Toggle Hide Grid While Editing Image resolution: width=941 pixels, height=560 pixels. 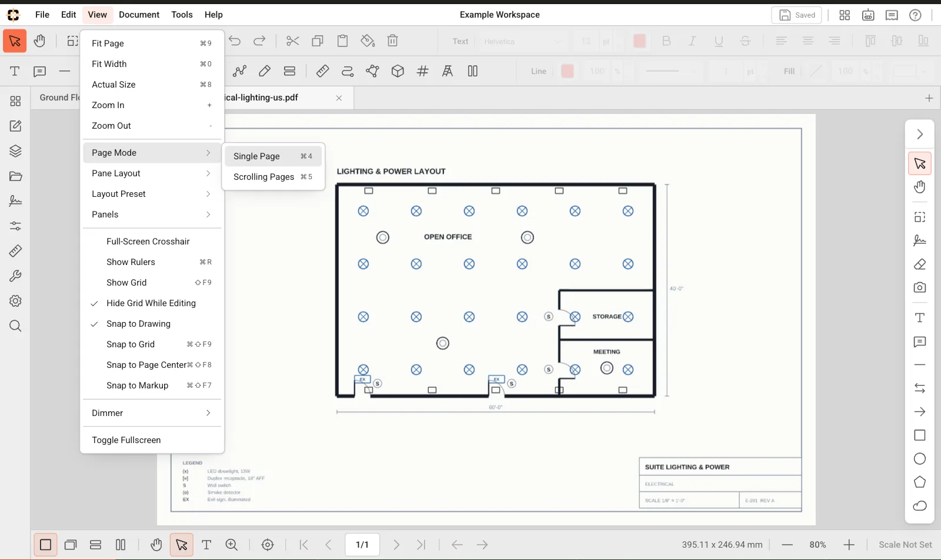152,303
